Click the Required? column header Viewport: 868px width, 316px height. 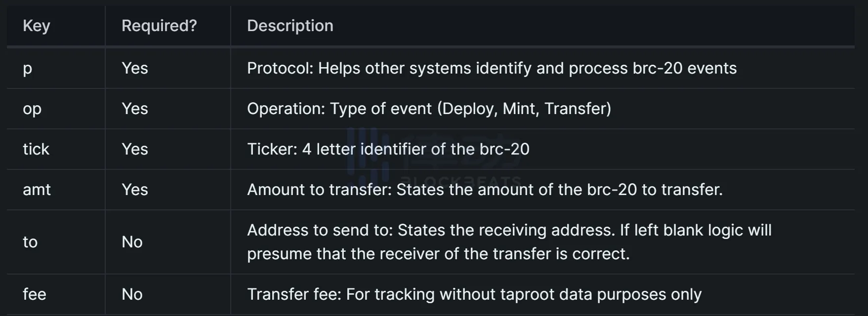point(159,26)
